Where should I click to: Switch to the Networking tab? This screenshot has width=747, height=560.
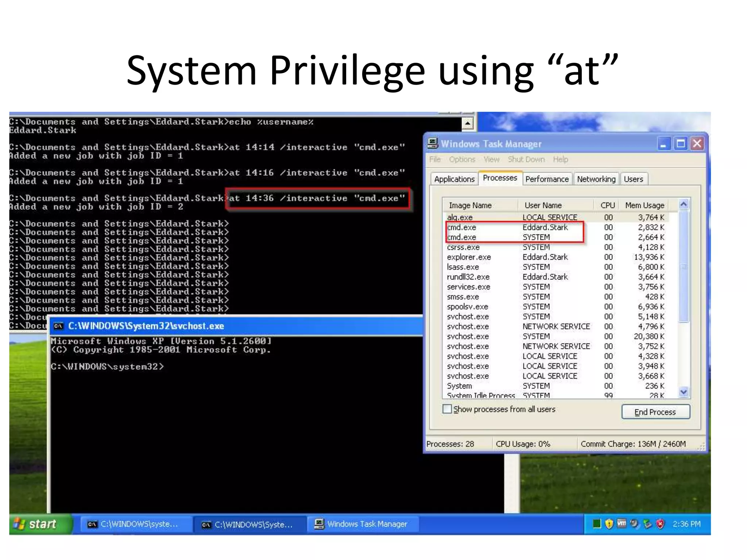[596, 179]
